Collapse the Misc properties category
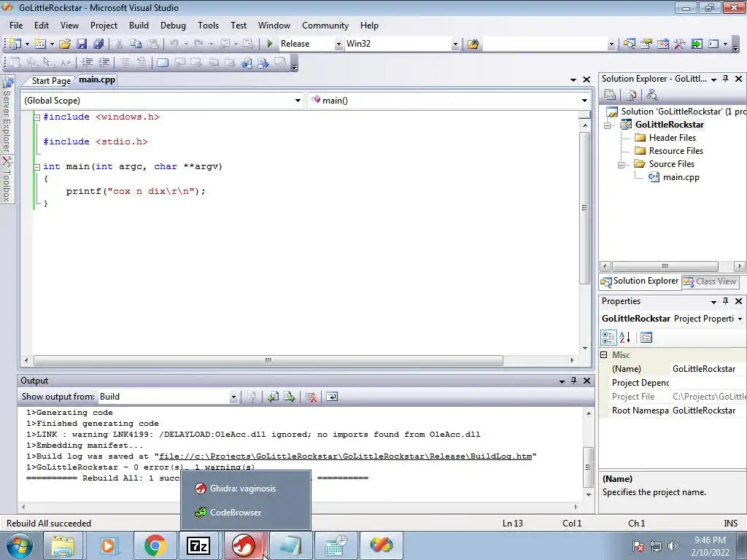747x560 pixels. coord(603,355)
